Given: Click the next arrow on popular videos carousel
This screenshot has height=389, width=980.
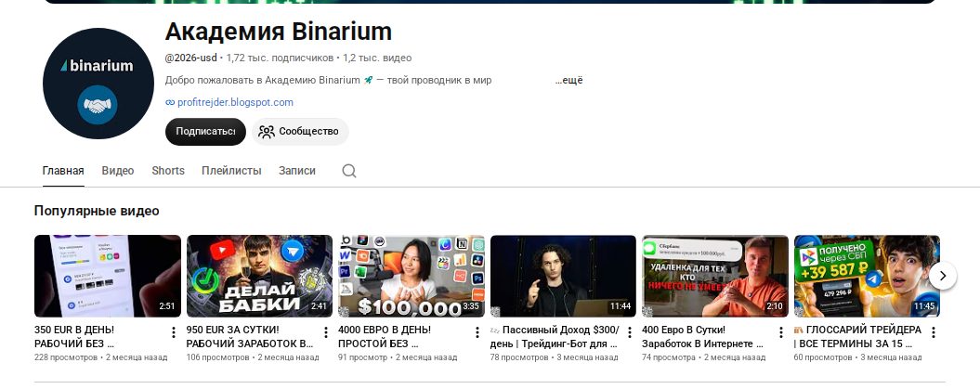Looking at the screenshot, I should [x=943, y=276].
